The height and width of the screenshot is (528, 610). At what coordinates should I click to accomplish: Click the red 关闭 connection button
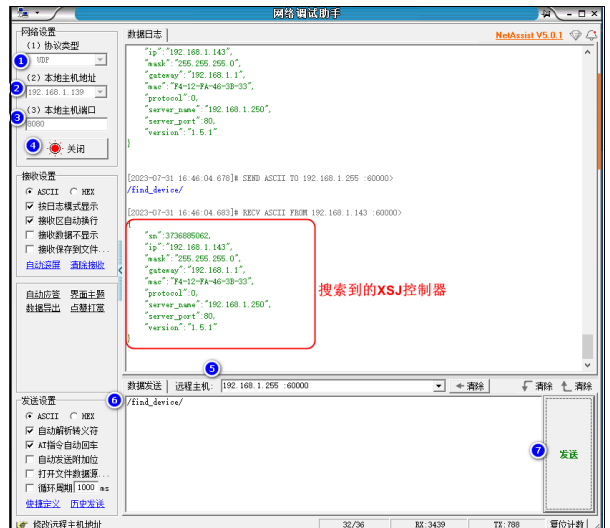click(x=68, y=148)
